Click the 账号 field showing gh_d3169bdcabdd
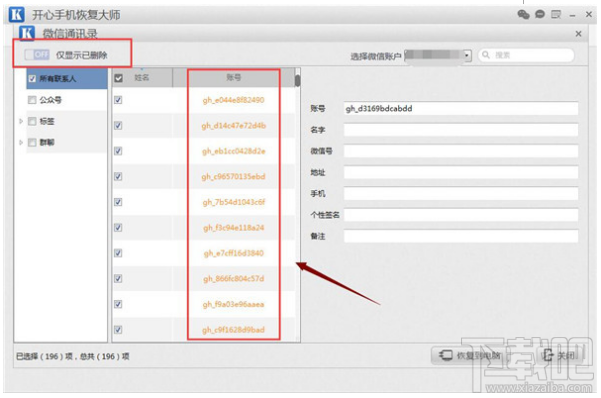The width and height of the screenshot is (601, 398). 461,109
